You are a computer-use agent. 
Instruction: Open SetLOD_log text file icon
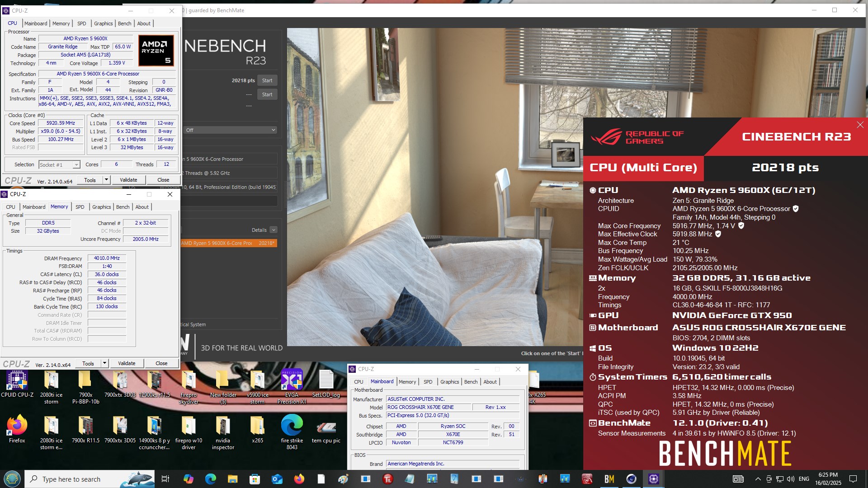pyautogui.click(x=326, y=385)
